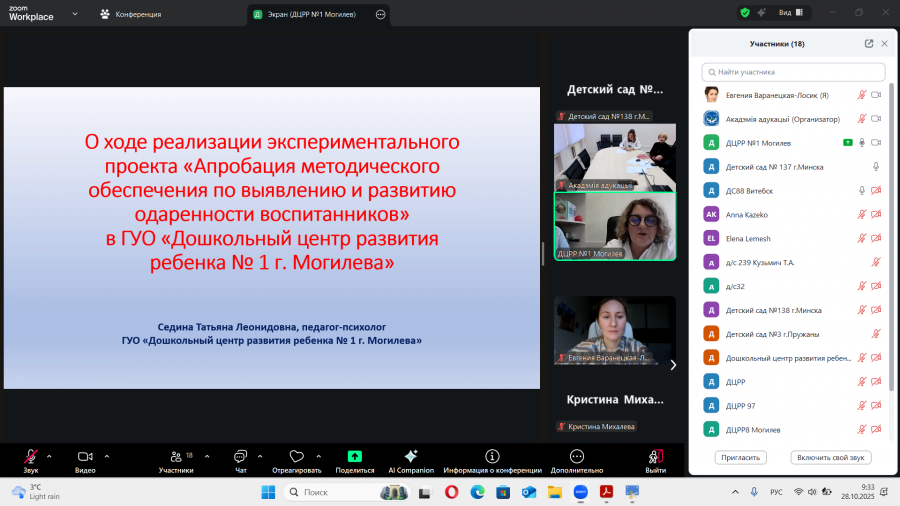Expand audio options arrow next to Звук
This screenshot has width=900, height=506.
pos(49,457)
